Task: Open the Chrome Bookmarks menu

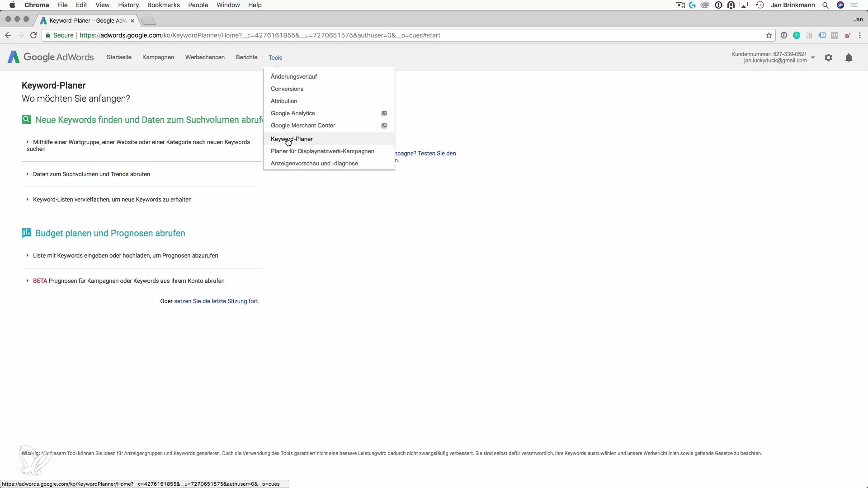Action: (163, 5)
